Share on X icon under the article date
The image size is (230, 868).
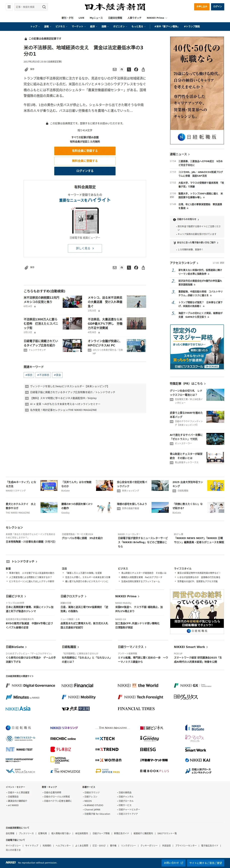[x=129, y=69]
